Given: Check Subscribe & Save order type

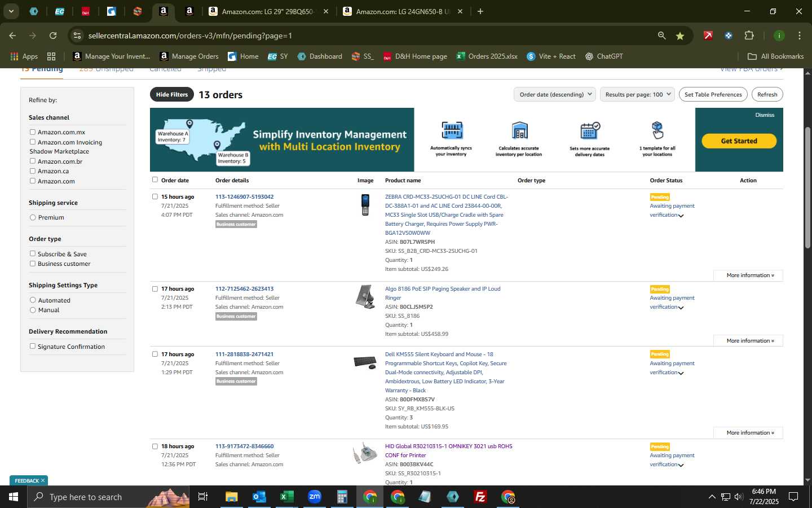Looking at the screenshot, I should pyautogui.click(x=33, y=254).
